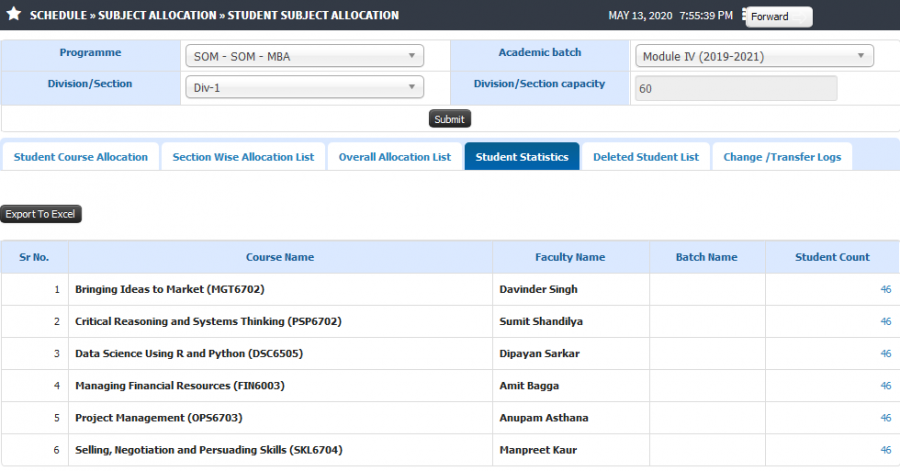Open the Programme dropdown
Screen dimensions: 900x471
(x=304, y=56)
